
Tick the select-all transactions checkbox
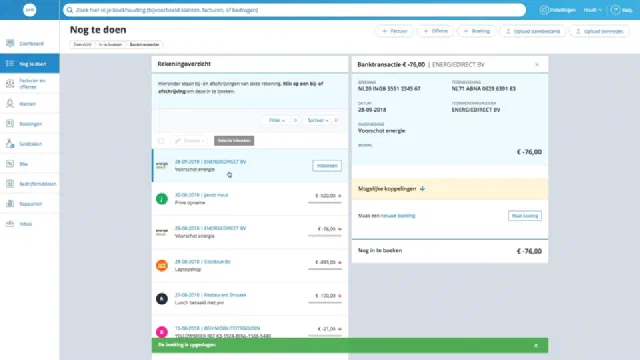pyautogui.click(x=161, y=141)
